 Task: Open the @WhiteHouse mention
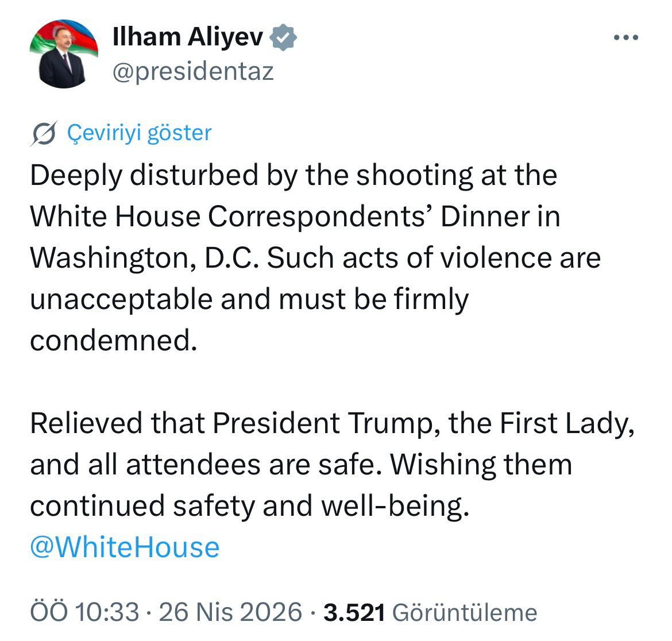[x=125, y=547]
